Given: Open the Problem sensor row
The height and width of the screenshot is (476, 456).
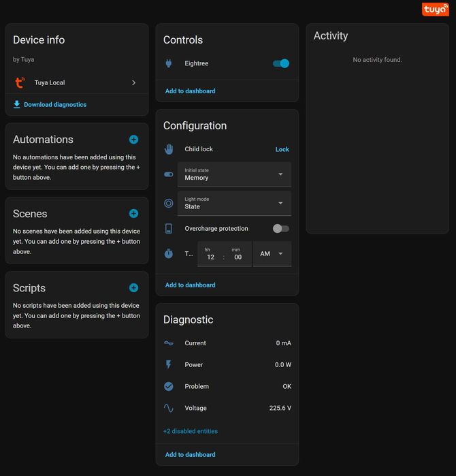Looking at the screenshot, I should tap(227, 386).
